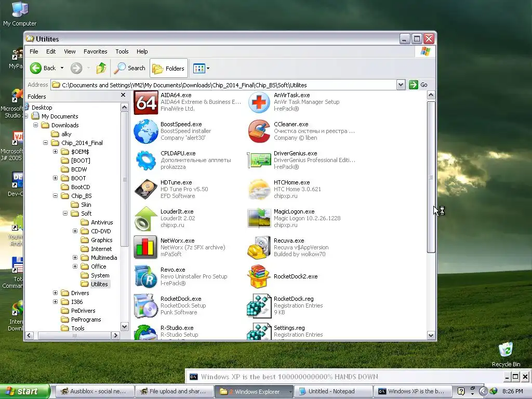Select the MagicLogon.exe icon
Screen dimensions: 532x399
[x=259, y=219]
